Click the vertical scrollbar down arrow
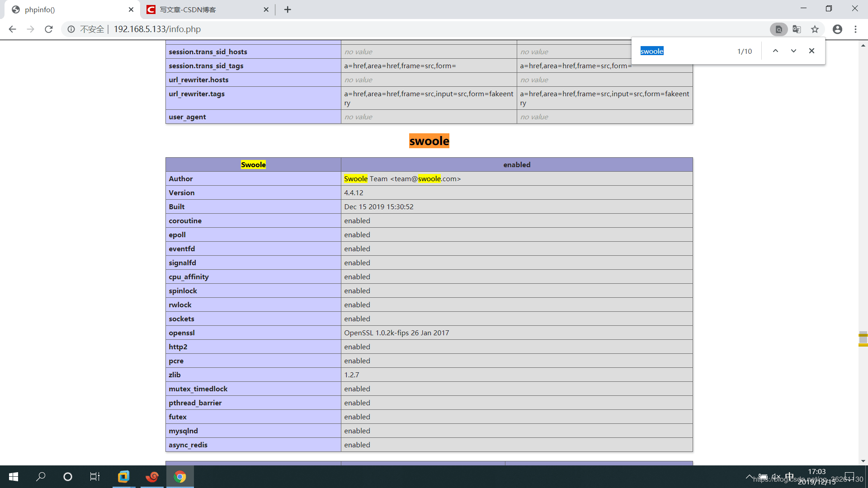The height and width of the screenshot is (488, 868). [x=863, y=461]
